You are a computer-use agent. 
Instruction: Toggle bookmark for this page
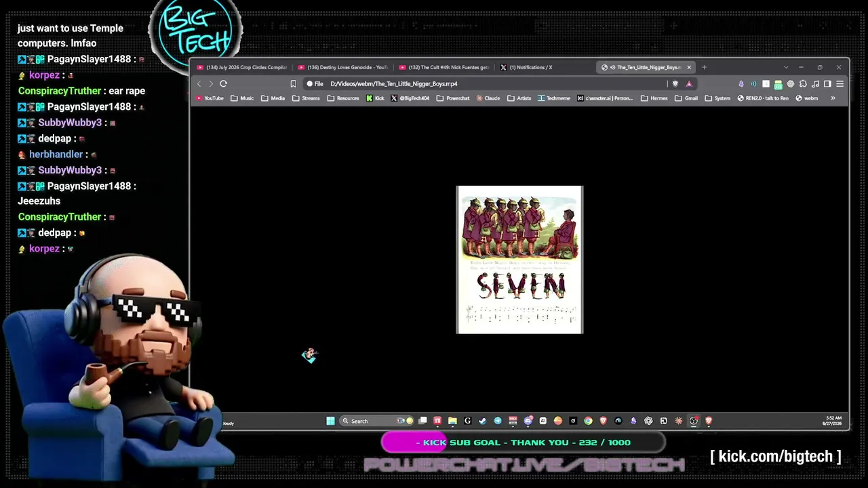click(293, 84)
